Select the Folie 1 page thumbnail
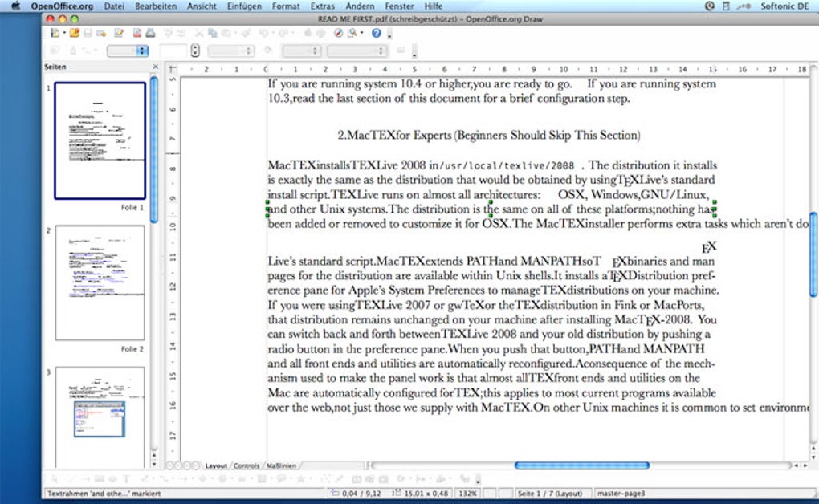This screenshot has height=504, width=819. [x=100, y=140]
